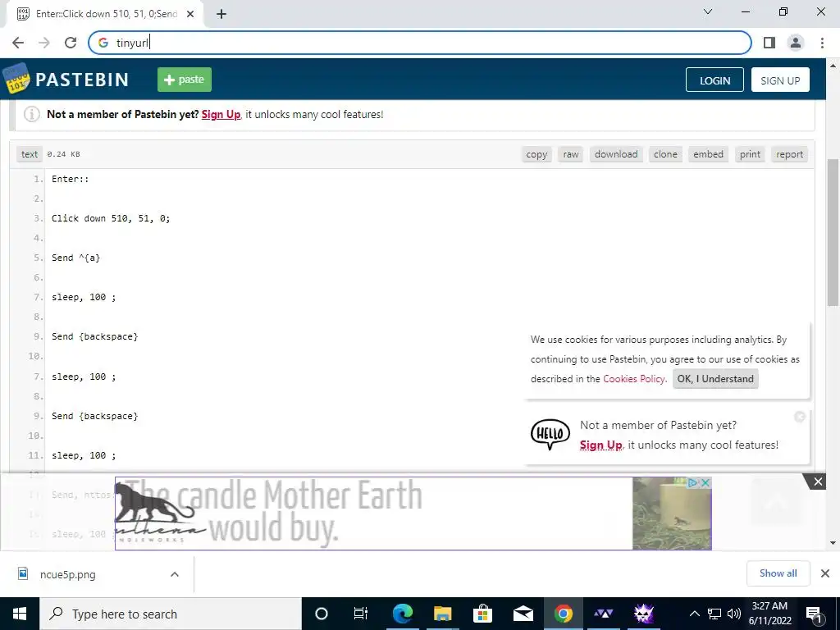Click the purple triangles taskbar icon

point(603,614)
